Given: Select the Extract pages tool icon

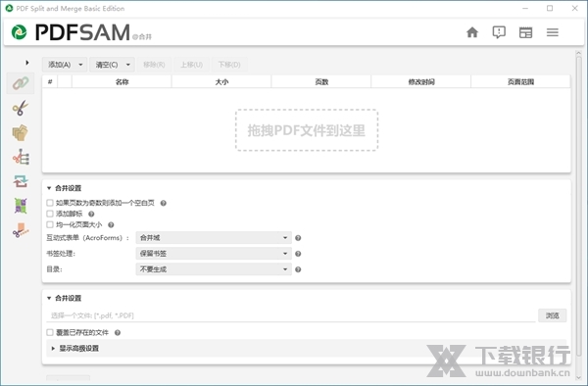Looking at the screenshot, I should pos(21,132).
